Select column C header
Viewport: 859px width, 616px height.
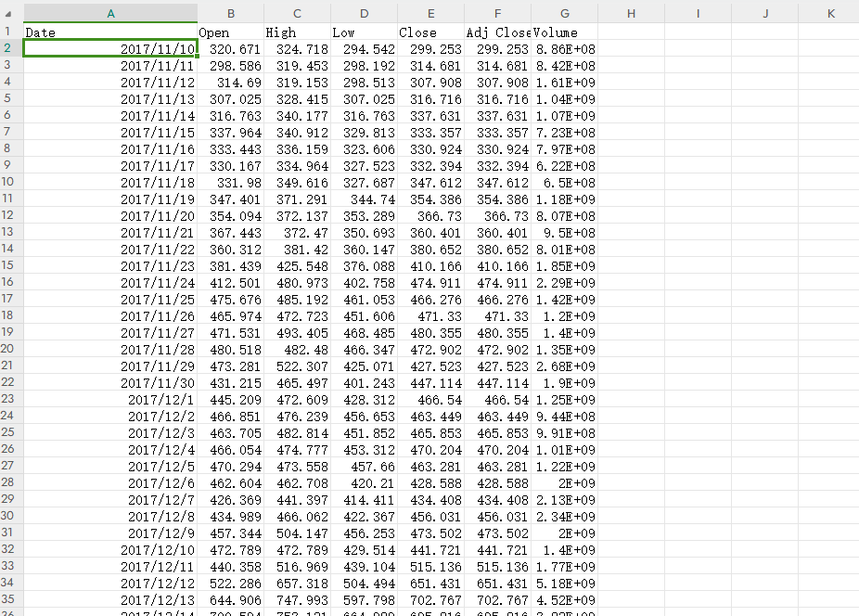coord(298,14)
